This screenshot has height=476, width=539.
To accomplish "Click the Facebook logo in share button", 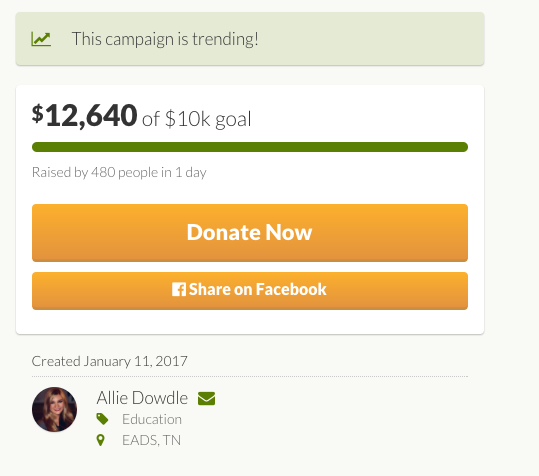I will click(179, 289).
